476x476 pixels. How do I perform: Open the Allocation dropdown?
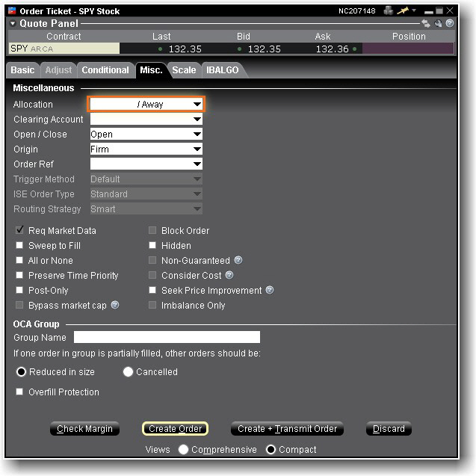(146, 104)
